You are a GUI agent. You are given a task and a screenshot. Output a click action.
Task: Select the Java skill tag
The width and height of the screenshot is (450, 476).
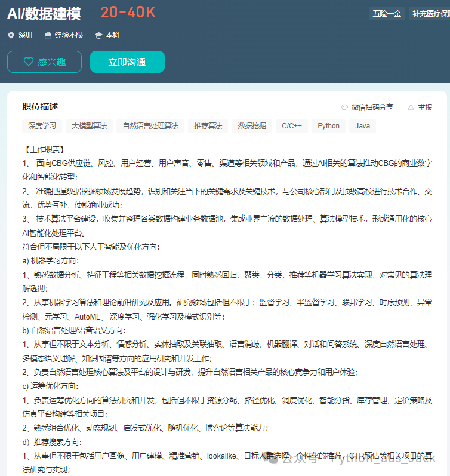tap(363, 126)
